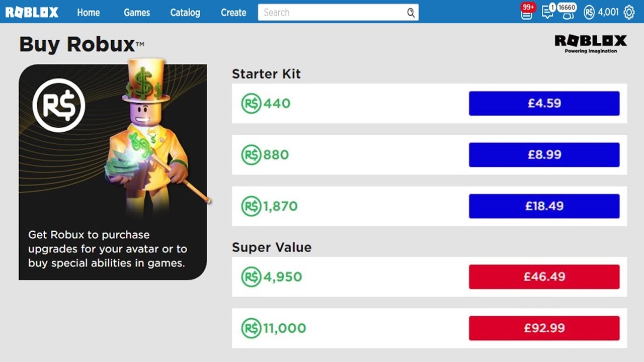
Task: Click the Roblox logo in navigation bar
Action: [32, 13]
